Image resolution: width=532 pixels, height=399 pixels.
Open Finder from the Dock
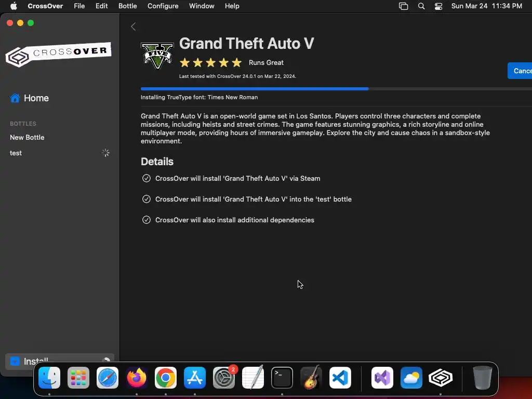click(x=49, y=378)
